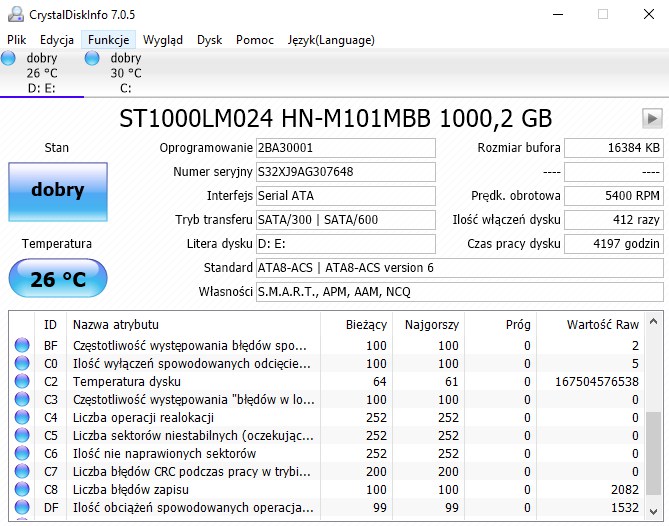Click the Interfejs field showing Serial ATA
669x526 pixels.
[346, 195]
